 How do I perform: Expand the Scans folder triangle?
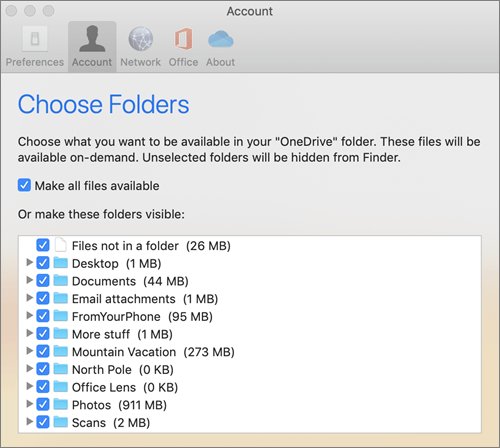[29, 421]
